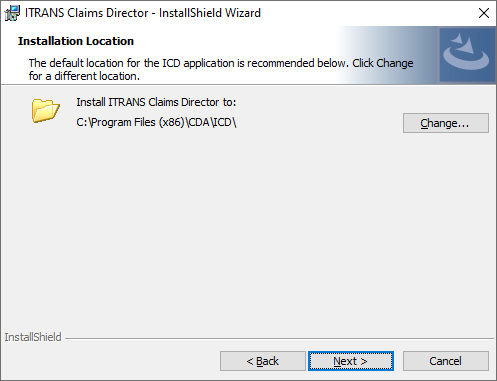Click the horizontal separator line beside InstallShield

279,339
